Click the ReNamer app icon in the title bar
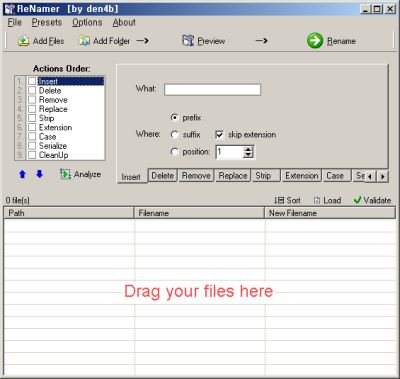 (x=9, y=9)
